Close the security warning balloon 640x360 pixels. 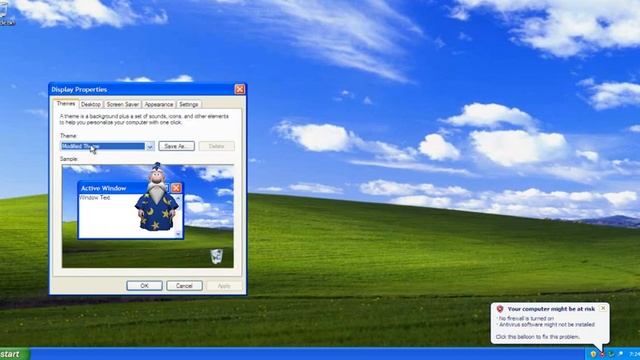click(603, 308)
